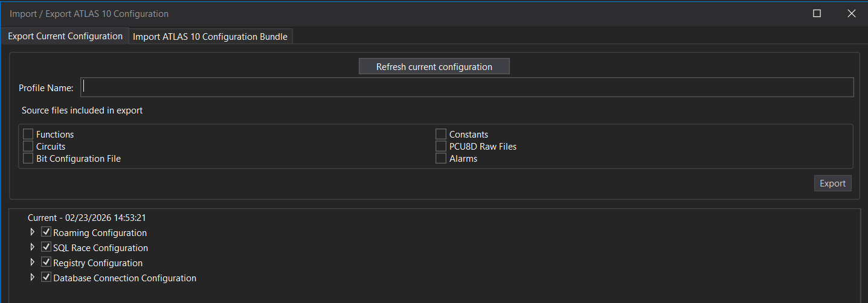This screenshot has width=868, height=303.
Task: Close the Import / Export dialog
Action: (x=852, y=13)
